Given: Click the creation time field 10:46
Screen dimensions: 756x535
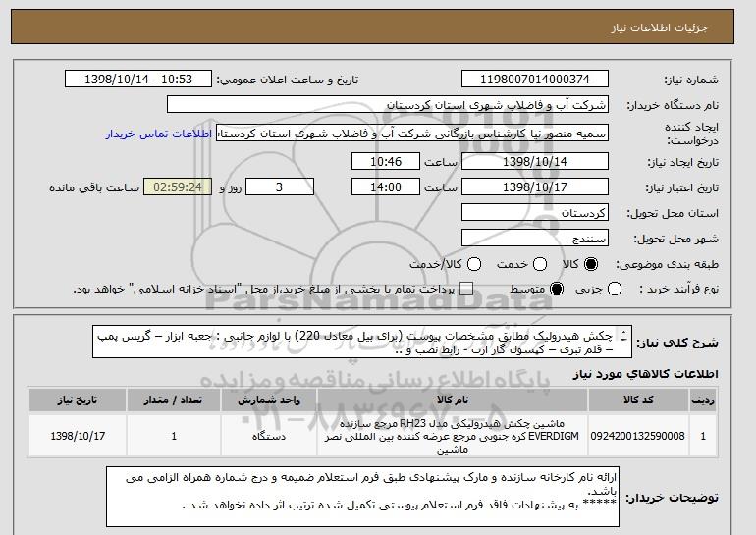Looking at the screenshot, I should click(x=386, y=161).
